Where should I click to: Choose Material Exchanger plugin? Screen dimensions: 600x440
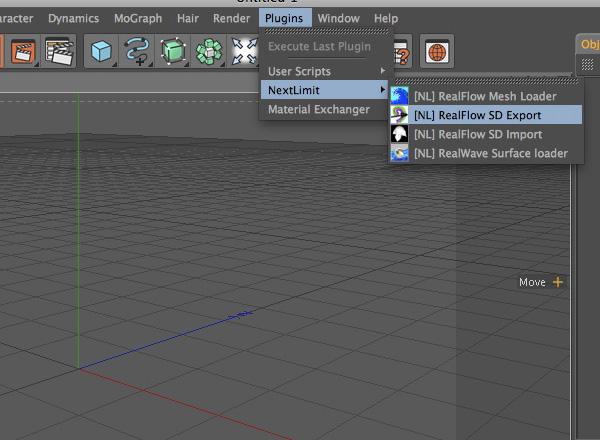coord(324,109)
